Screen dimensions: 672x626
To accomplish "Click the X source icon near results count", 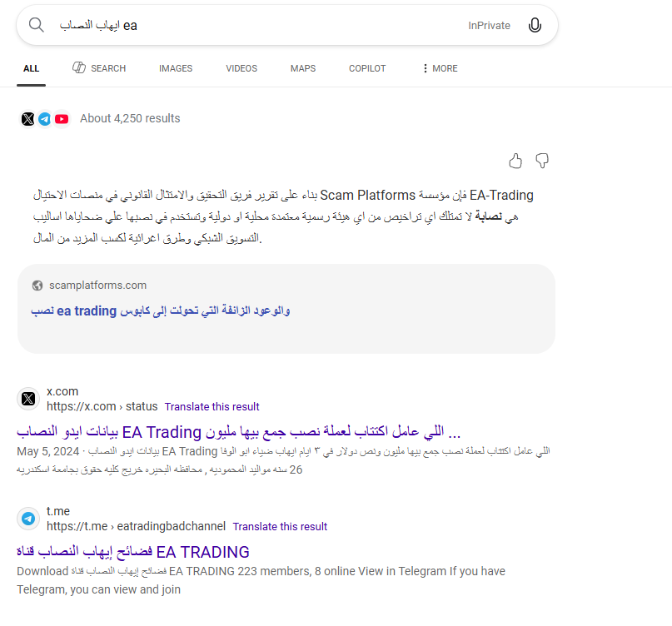I will point(27,119).
